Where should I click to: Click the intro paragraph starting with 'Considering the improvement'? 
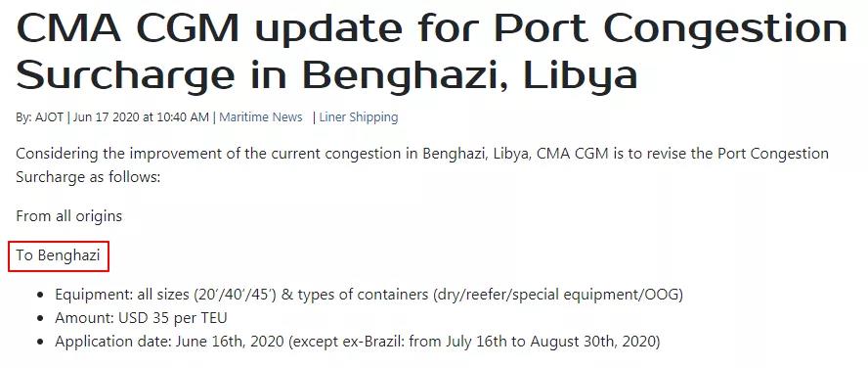[x=422, y=165]
